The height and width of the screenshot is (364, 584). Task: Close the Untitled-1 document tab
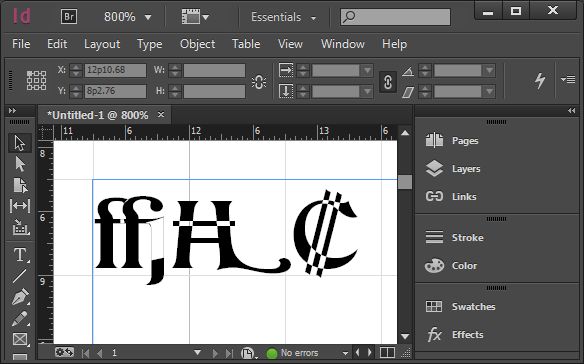pyautogui.click(x=161, y=114)
